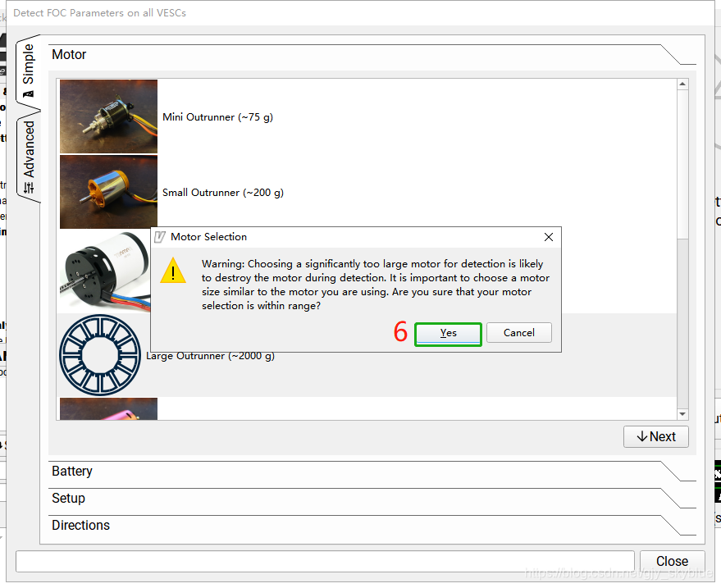Click the sliders icon on Advanced tab
The width and height of the screenshot is (721, 588).
tap(29, 188)
